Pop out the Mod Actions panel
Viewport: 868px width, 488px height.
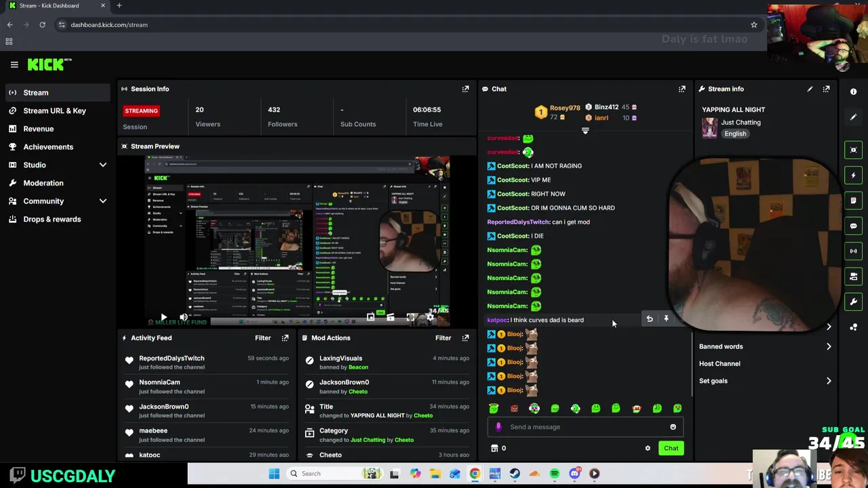pos(465,338)
